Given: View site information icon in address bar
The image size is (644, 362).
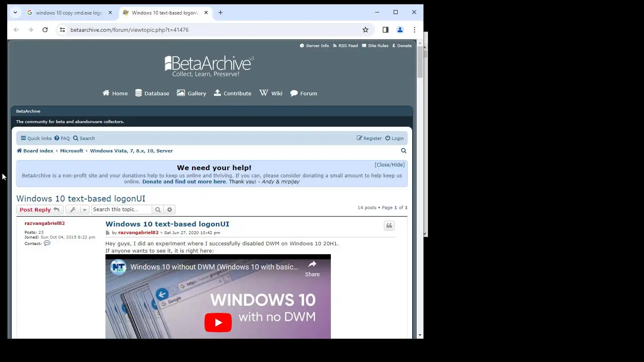Looking at the screenshot, I should pos(62,30).
